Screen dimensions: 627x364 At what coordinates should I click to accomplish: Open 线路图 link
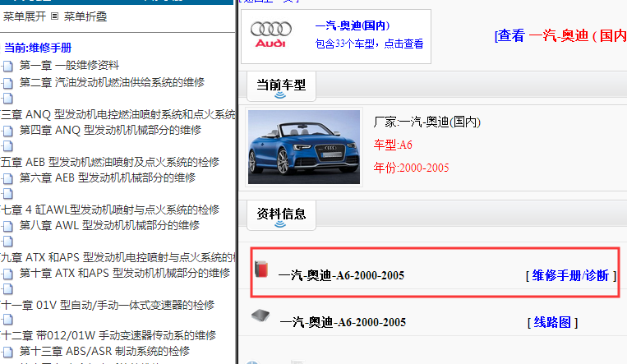[x=552, y=322]
